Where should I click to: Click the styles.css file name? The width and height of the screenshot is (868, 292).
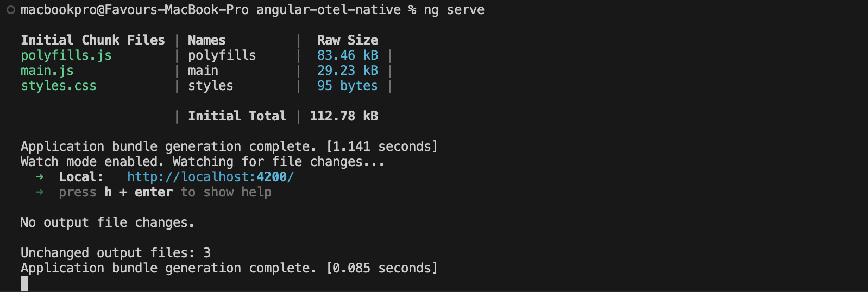coord(59,86)
